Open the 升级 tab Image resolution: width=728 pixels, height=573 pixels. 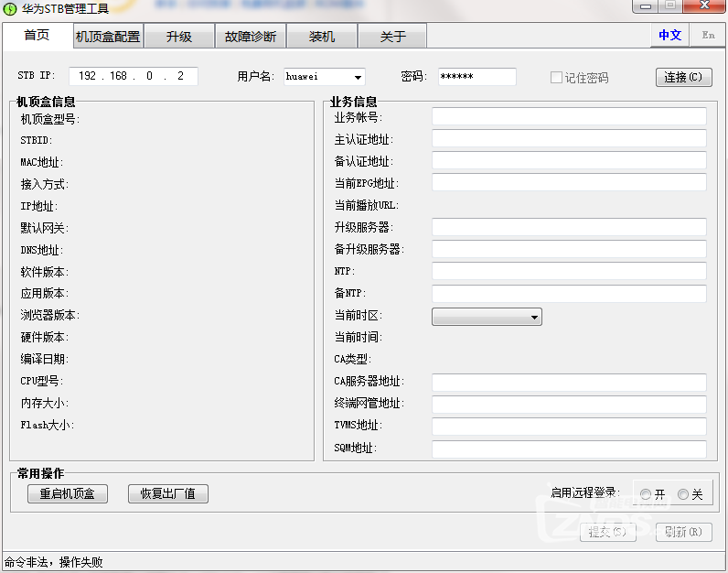[179, 37]
